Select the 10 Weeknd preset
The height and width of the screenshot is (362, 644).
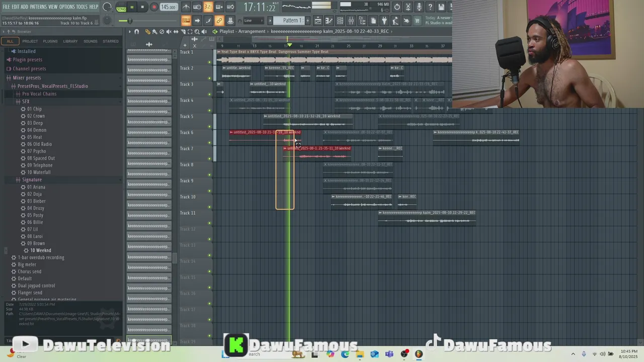point(40,250)
